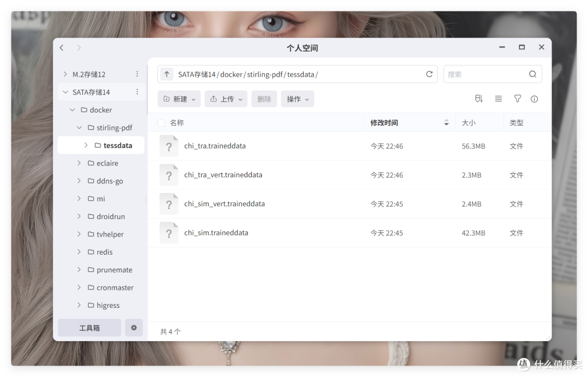Image resolution: width=588 pixels, height=377 pixels.
Task: Select the higress folder in sidebar
Action: click(x=108, y=305)
